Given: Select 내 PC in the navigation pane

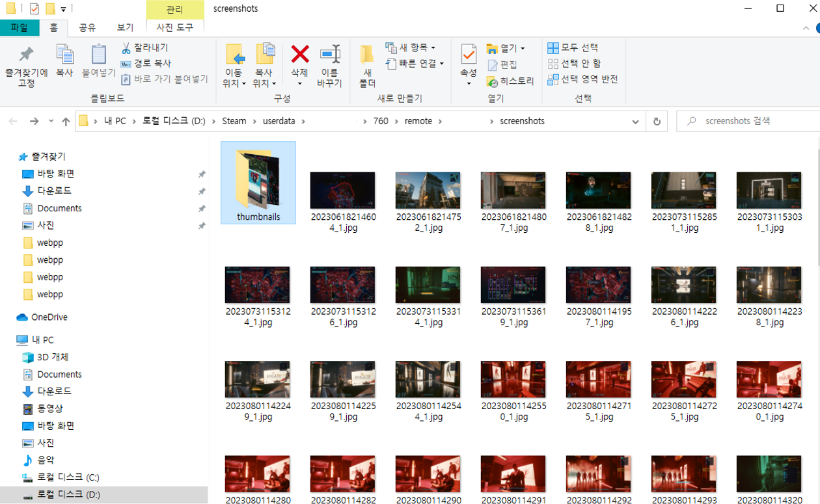Looking at the screenshot, I should (34, 340).
